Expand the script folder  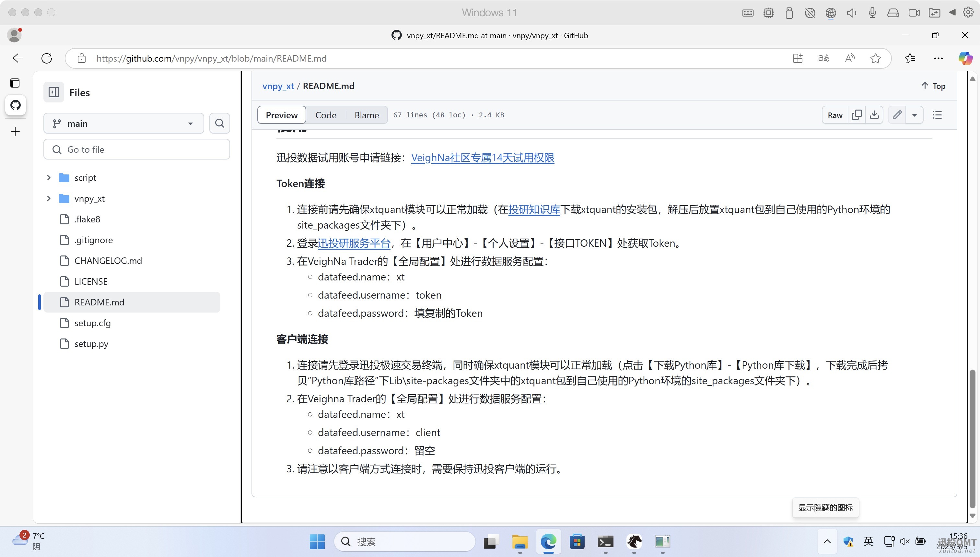pos(49,177)
